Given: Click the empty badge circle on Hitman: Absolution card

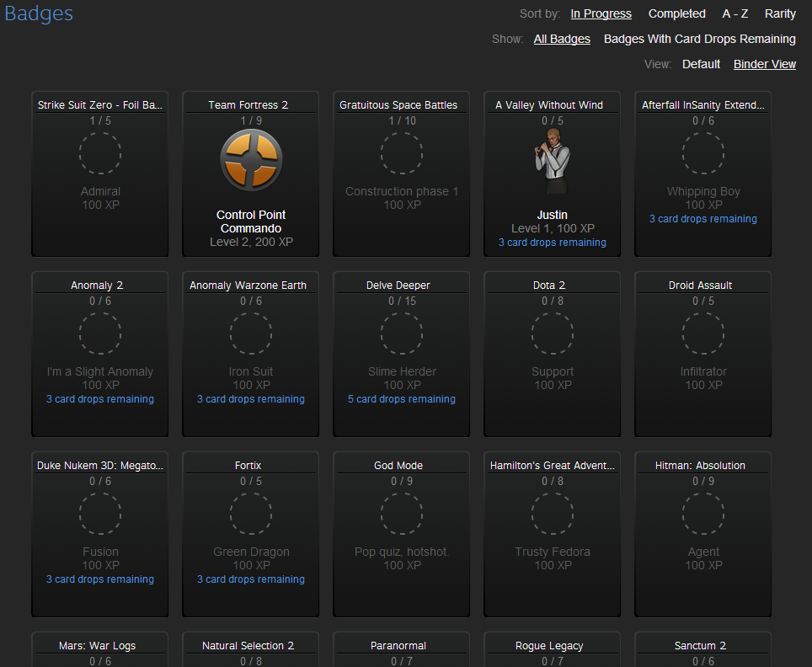Looking at the screenshot, I should click(x=703, y=514).
